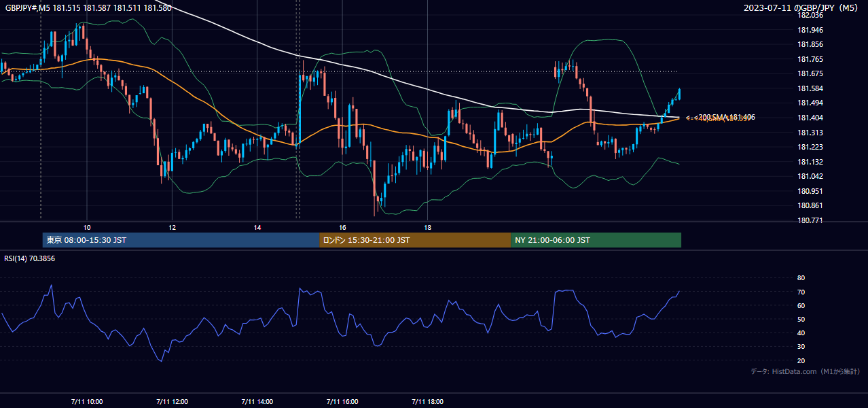Click price axis label 181.584
The height and width of the screenshot is (408, 868).
810,88
